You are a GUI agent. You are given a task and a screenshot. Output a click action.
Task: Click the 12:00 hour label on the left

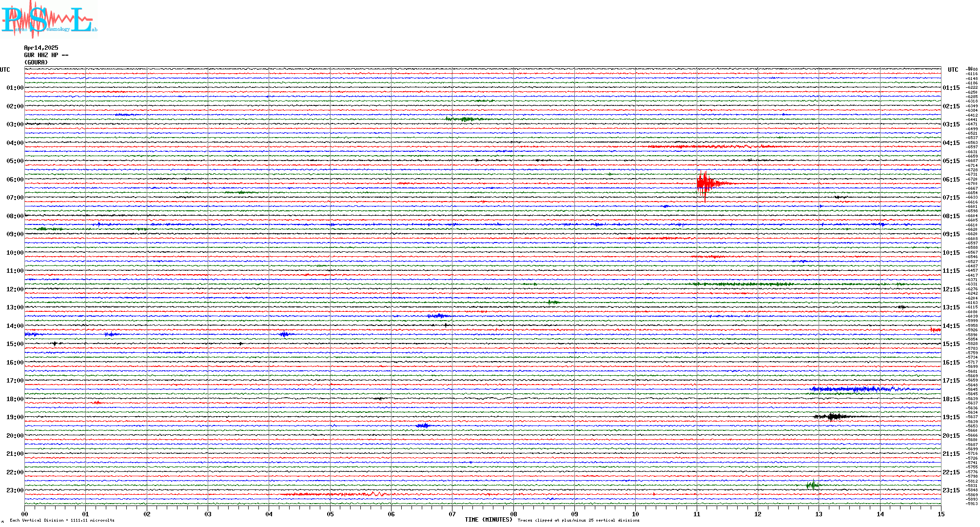[15, 289]
